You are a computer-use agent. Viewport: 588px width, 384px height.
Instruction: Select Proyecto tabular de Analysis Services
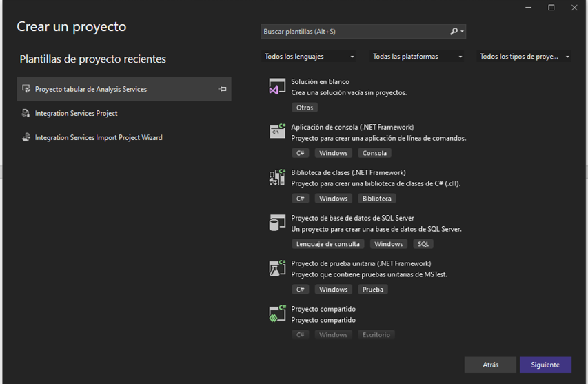pos(124,89)
